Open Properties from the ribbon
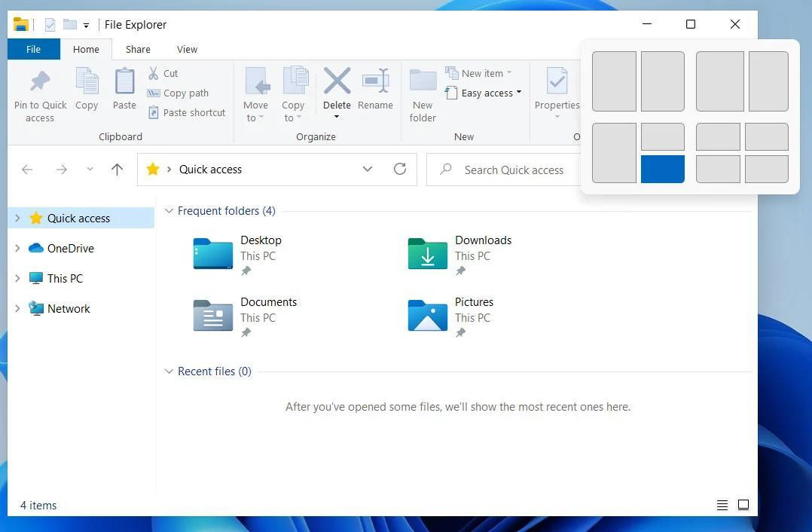The image size is (812, 532). pos(557,92)
